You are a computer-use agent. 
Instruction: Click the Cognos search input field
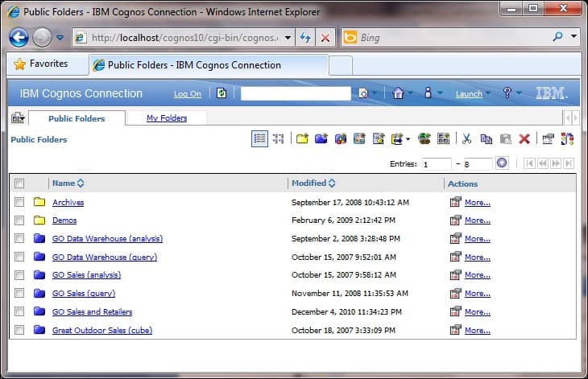[x=296, y=93]
